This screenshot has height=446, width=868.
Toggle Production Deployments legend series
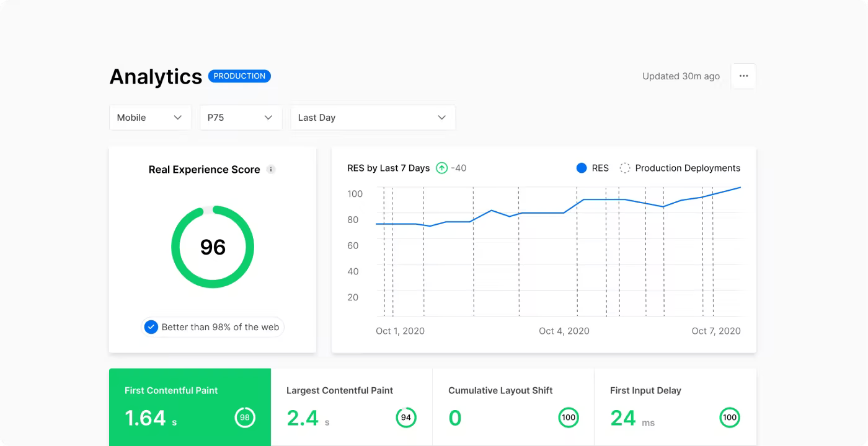pos(680,168)
